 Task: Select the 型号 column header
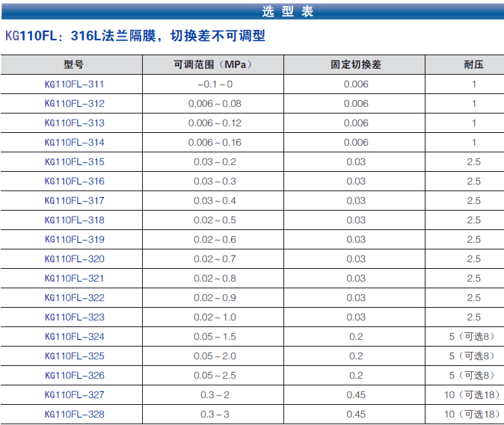[74, 65]
